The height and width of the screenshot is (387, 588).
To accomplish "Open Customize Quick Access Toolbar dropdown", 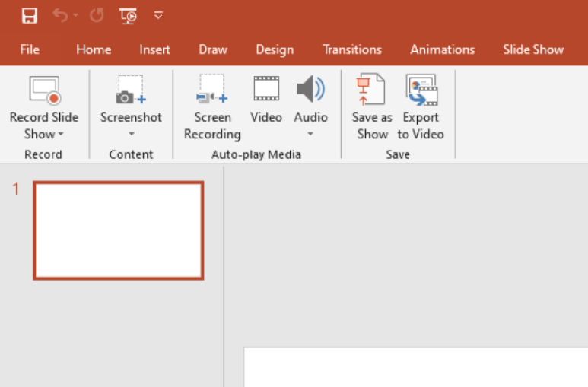I will [x=158, y=15].
